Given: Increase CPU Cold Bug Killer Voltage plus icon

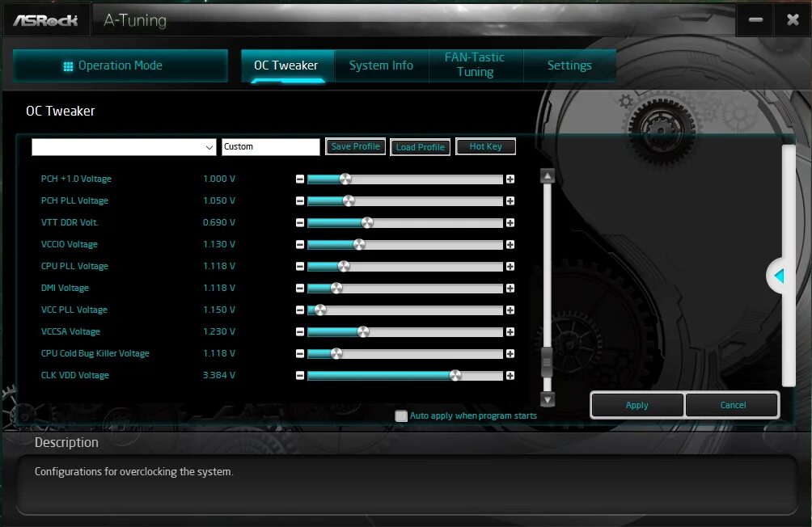Looking at the screenshot, I should (x=510, y=353).
